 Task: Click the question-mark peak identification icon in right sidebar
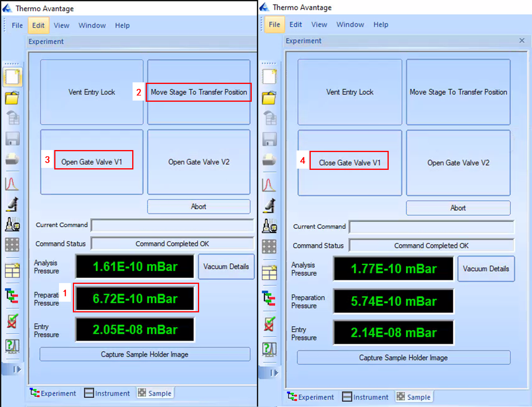click(270, 349)
